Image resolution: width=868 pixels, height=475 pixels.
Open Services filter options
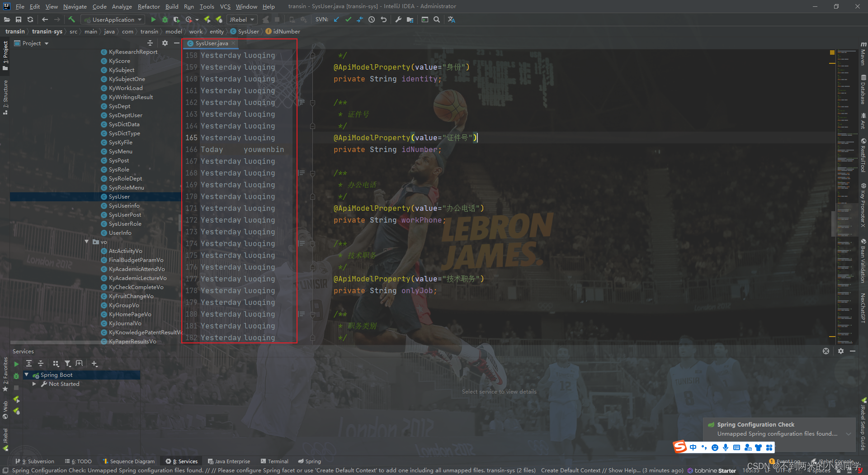coord(68,363)
